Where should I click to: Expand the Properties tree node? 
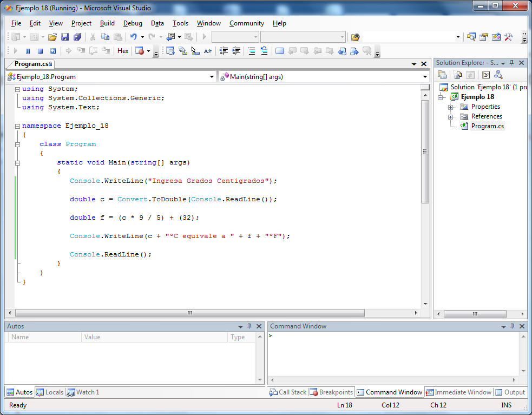451,107
